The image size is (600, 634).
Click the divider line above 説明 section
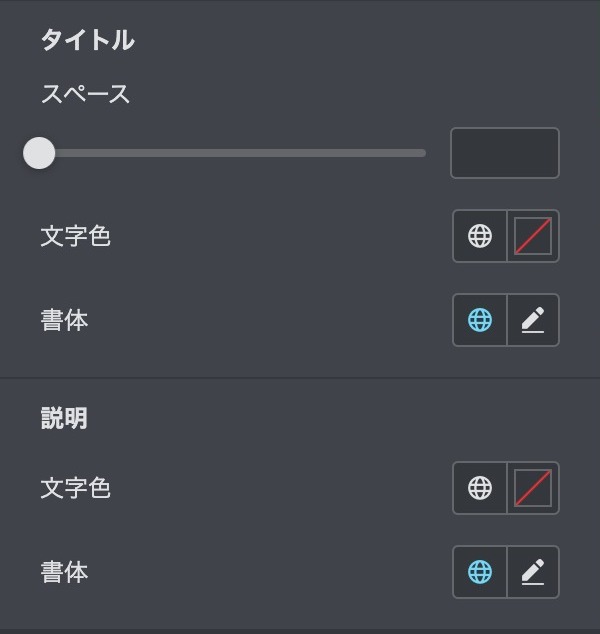[x=300, y=378]
